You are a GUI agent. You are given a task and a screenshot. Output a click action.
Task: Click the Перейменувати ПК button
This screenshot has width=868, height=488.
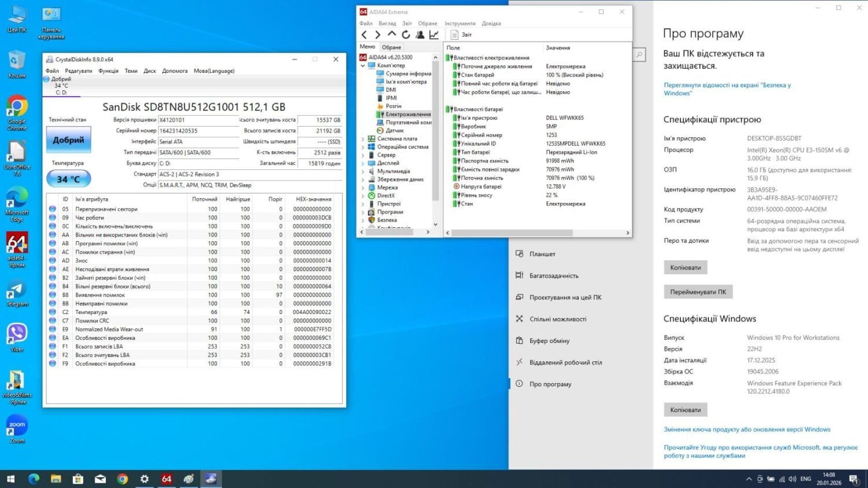click(697, 292)
